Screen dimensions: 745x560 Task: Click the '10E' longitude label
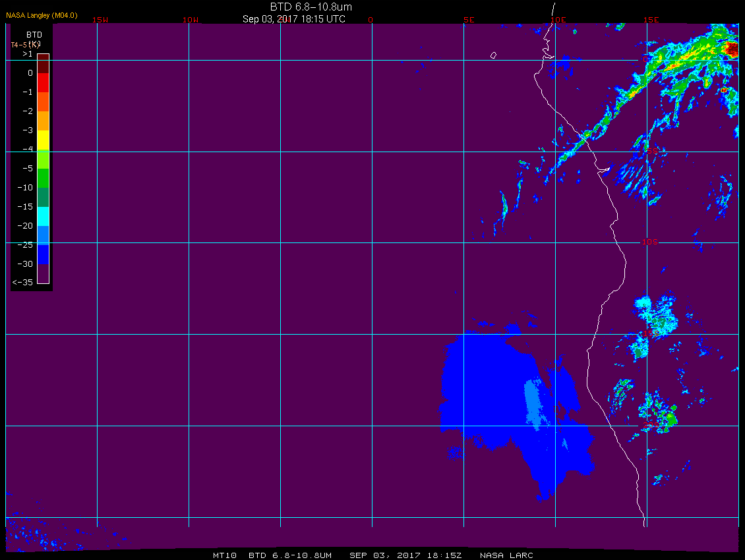point(558,20)
